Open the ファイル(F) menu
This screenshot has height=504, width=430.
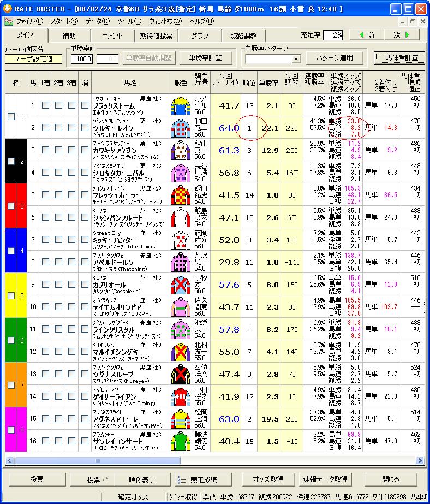(29, 21)
